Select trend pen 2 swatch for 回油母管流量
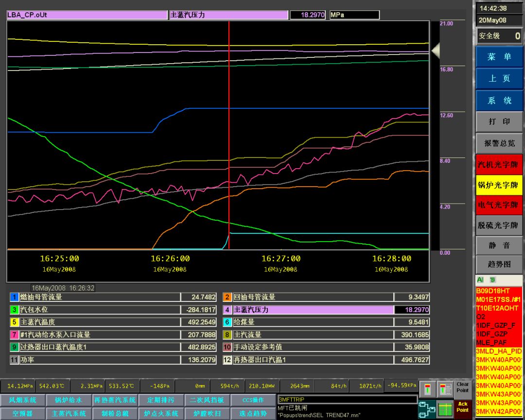Viewport: 525px width, 420px height. click(x=227, y=297)
